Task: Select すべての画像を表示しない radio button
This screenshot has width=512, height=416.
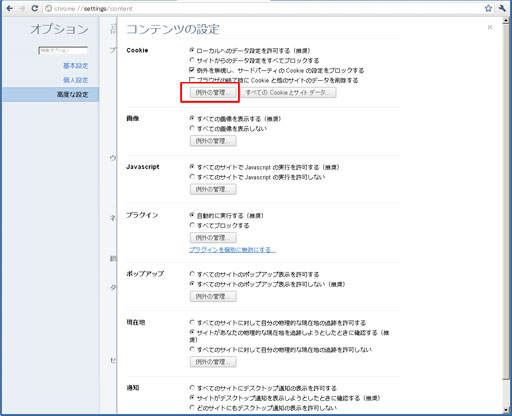Action: coord(192,128)
